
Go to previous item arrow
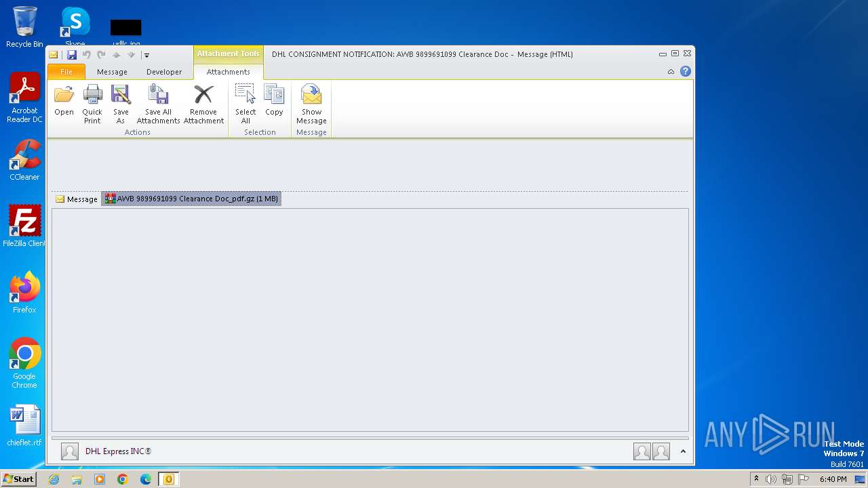pos(116,55)
